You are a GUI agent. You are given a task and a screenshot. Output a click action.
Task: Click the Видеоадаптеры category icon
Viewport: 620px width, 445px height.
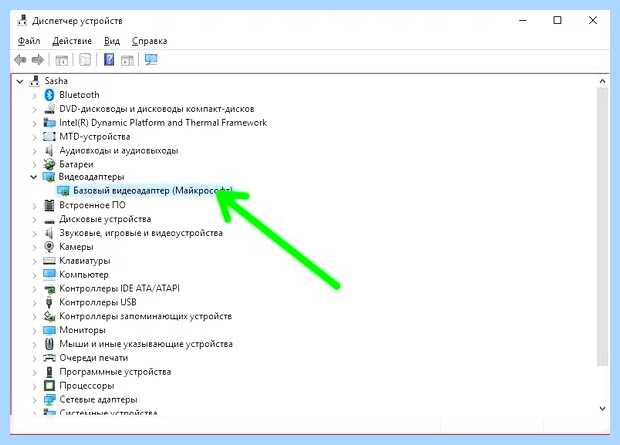[49, 177]
